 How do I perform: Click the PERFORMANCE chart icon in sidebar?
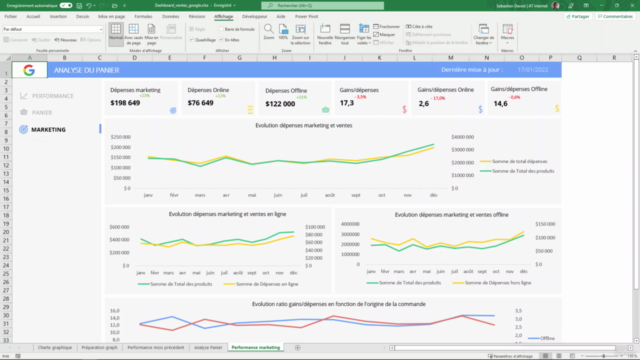(24, 96)
